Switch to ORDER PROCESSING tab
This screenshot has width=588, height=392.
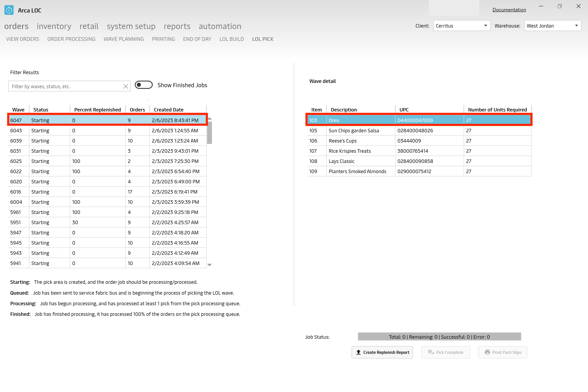point(71,39)
